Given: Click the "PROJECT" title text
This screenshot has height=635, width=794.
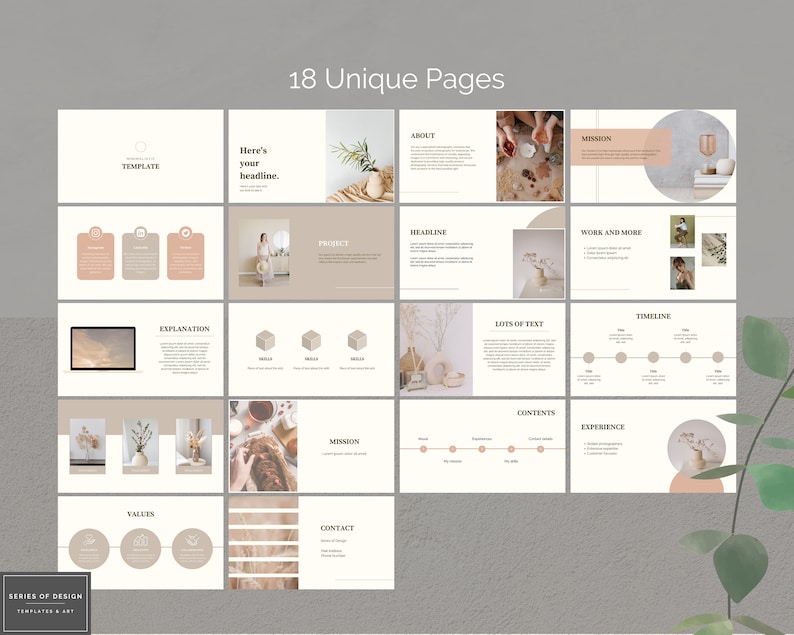Looking at the screenshot, I should click(333, 243).
